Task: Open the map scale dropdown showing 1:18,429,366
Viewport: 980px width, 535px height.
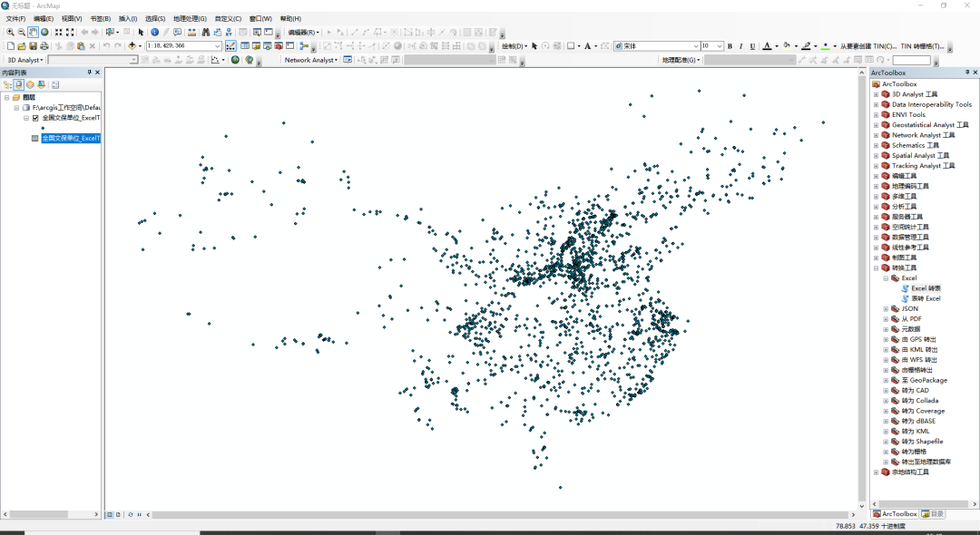Action: [218, 44]
